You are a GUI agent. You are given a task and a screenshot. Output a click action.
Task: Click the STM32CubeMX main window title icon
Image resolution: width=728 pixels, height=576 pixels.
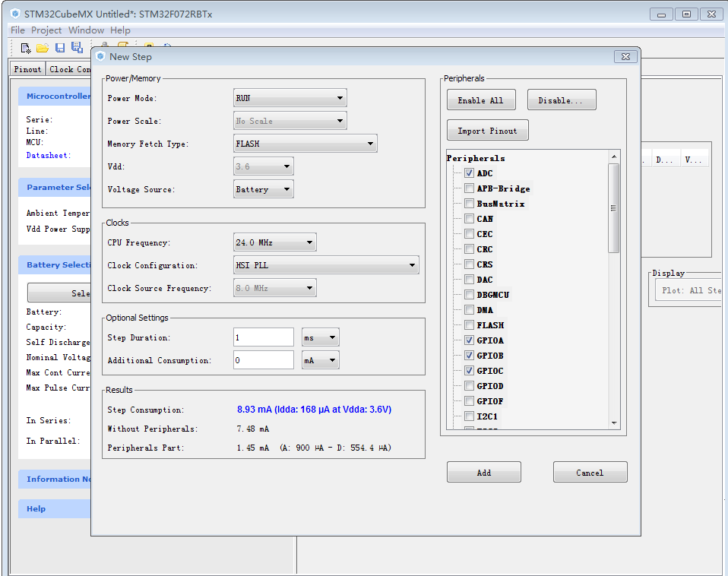tap(15, 14)
